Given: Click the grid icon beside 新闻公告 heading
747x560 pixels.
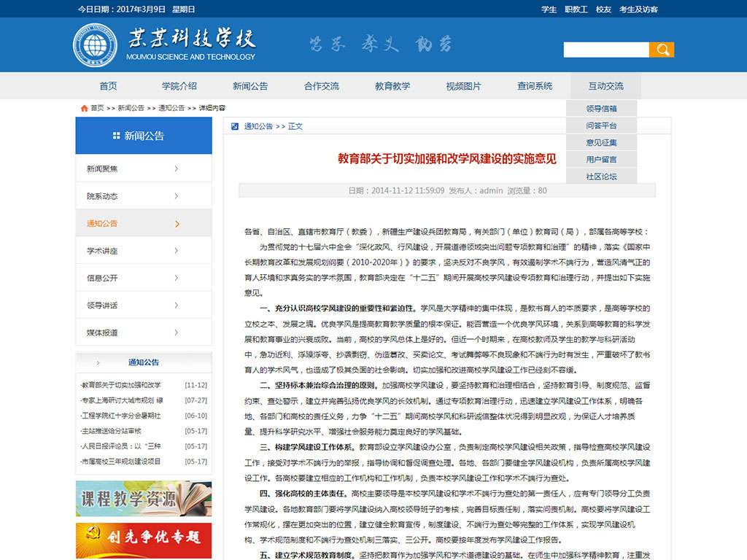Looking at the screenshot, I should pyautogui.click(x=116, y=136).
